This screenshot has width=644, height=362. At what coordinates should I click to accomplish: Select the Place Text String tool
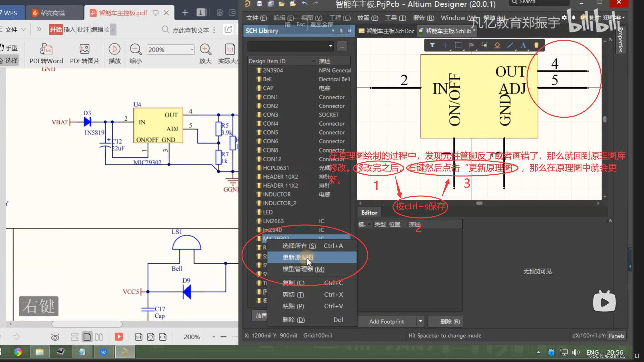click(523, 45)
